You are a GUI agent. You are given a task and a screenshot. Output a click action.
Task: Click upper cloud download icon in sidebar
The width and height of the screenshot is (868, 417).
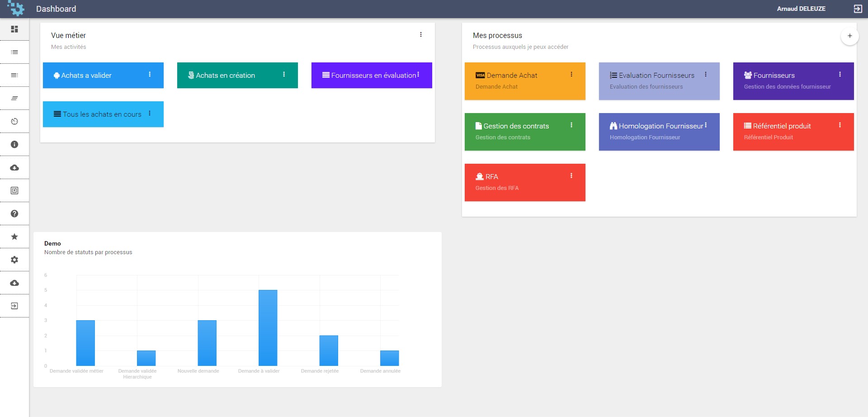(14, 167)
